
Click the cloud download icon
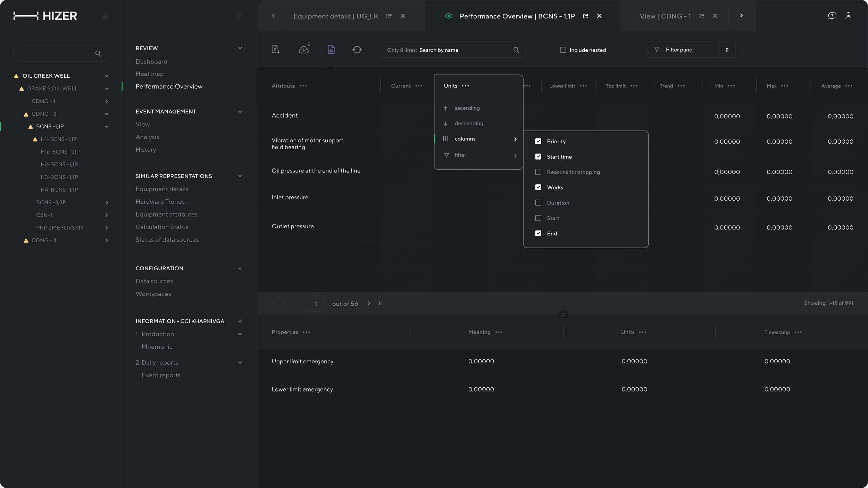(x=304, y=50)
